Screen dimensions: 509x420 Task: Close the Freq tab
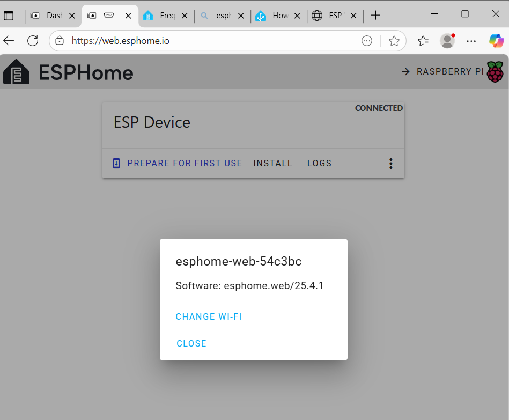pos(185,16)
